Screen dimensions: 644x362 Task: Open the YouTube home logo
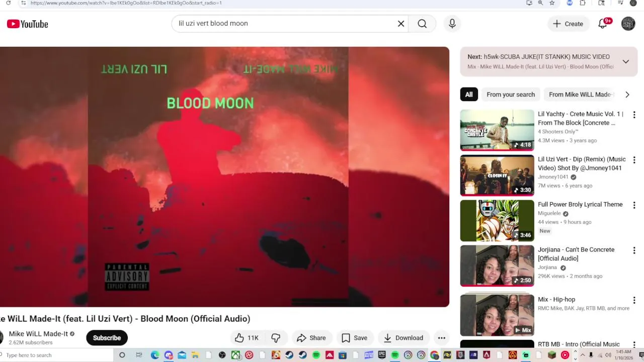pyautogui.click(x=28, y=24)
